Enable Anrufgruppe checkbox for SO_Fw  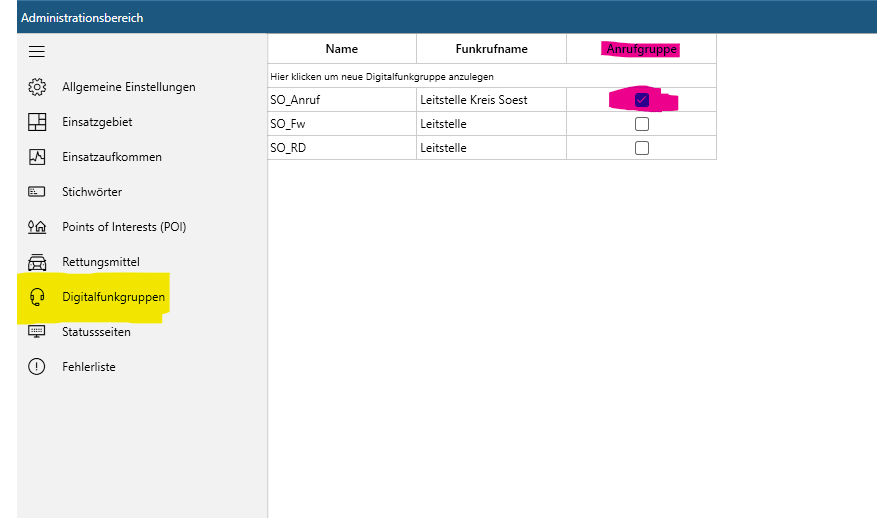642,124
